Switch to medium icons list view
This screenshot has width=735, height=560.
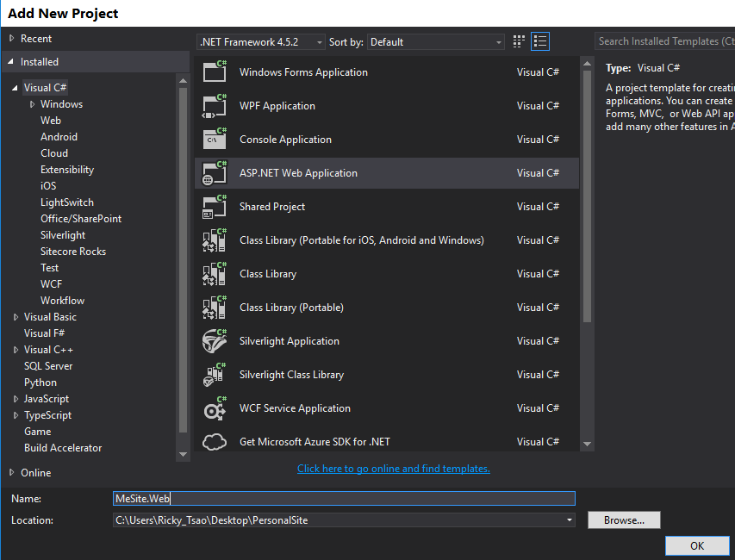tap(540, 41)
